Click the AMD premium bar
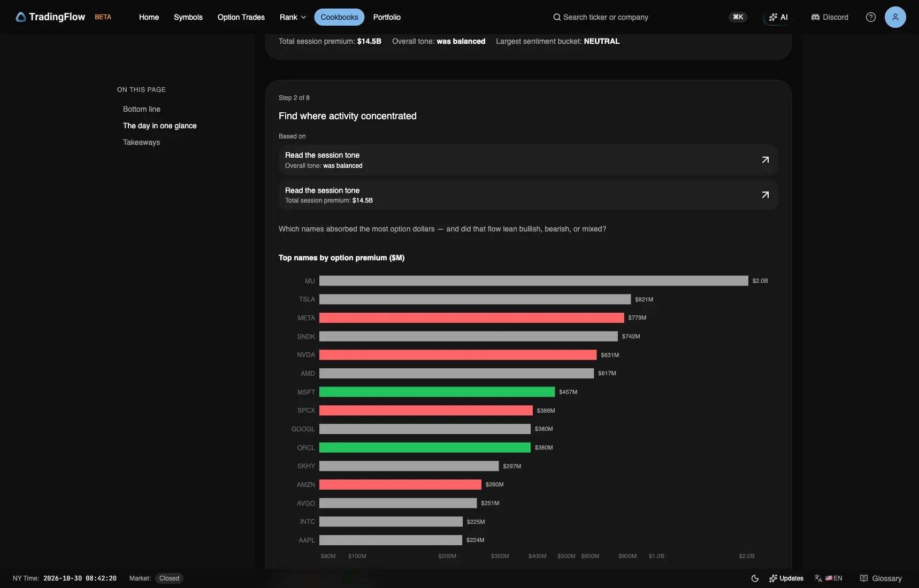The image size is (919, 588). pos(457,373)
